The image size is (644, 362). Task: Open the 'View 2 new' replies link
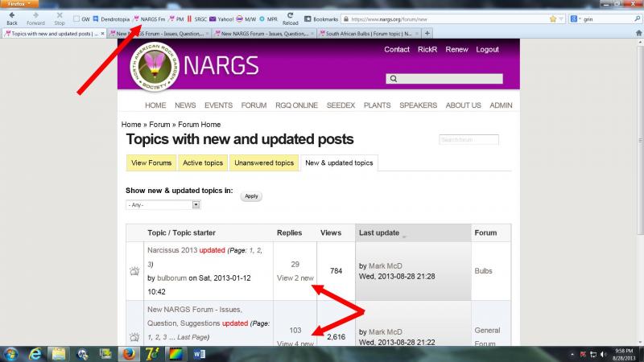click(x=294, y=278)
